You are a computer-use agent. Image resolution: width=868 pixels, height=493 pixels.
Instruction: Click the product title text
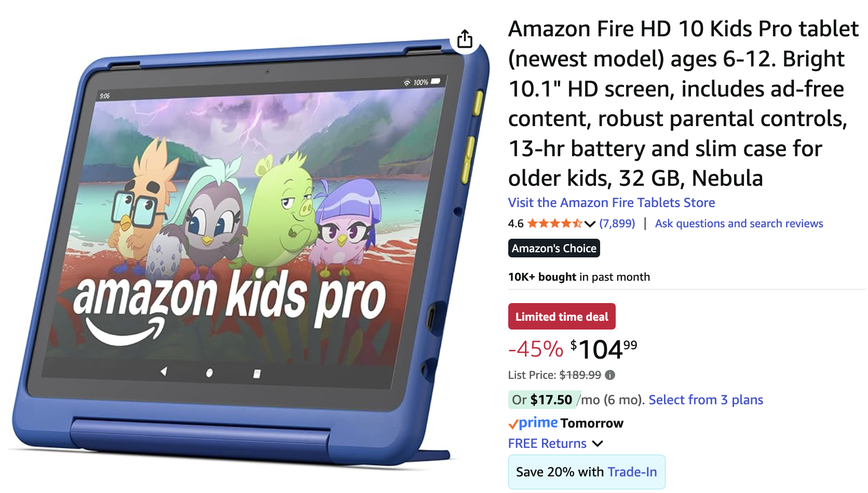tap(683, 103)
